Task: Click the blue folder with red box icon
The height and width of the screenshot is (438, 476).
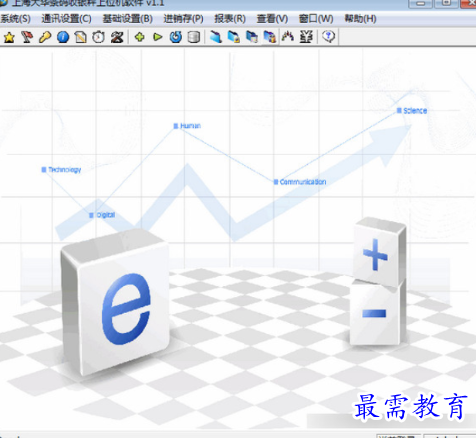Action: (x=270, y=37)
